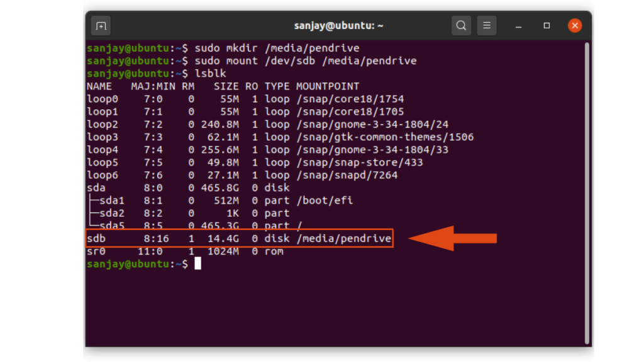Place cursor at the shell prompt
The image size is (644, 362).
click(x=197, y=263)
